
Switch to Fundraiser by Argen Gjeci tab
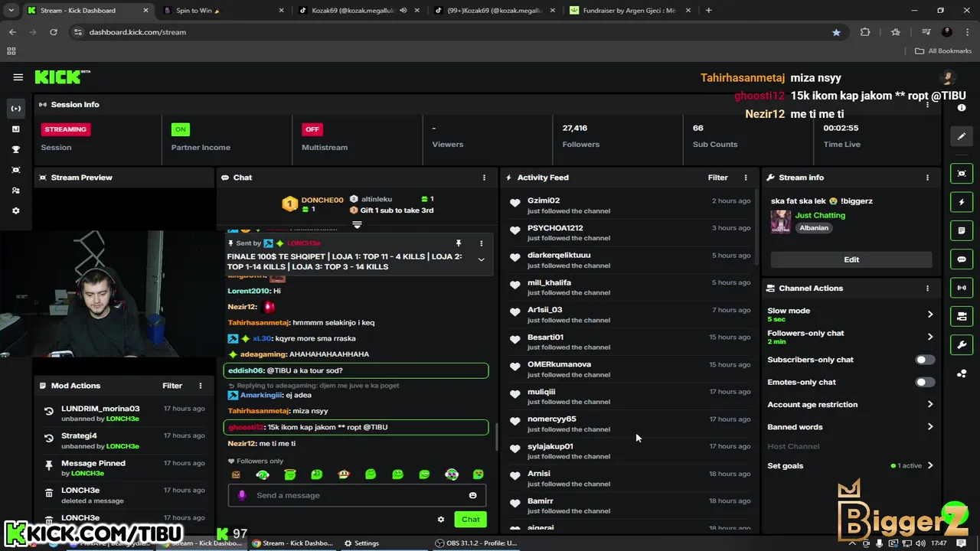[629, 11]
